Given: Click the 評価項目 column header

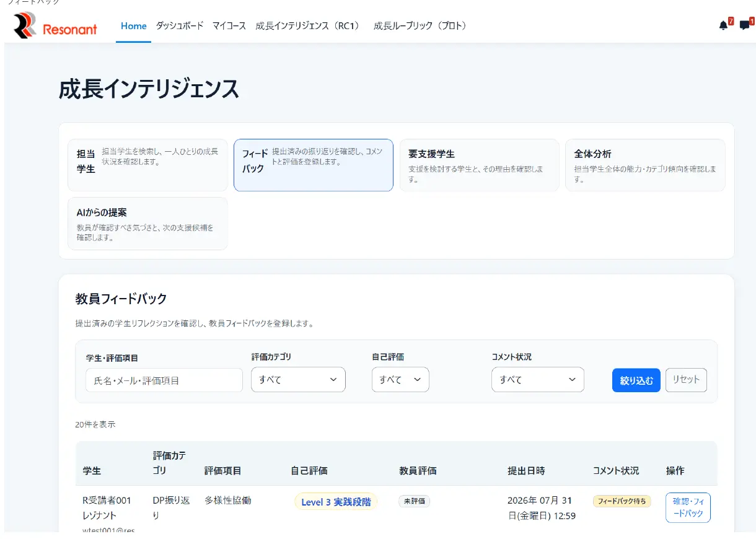Looking at the screenshot, I should 223,471.
